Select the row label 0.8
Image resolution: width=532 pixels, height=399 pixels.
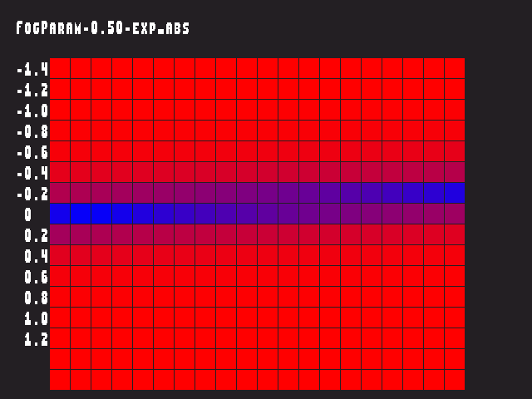[37, 298]
